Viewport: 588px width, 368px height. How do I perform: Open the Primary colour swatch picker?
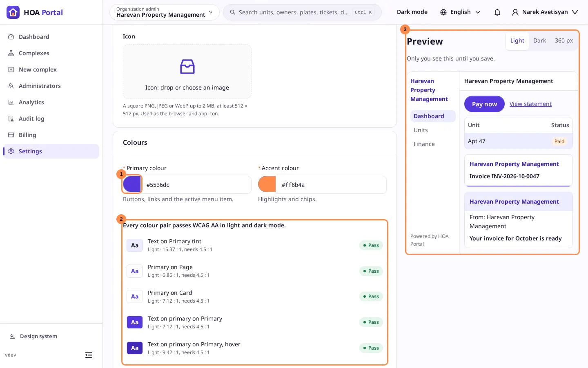point(132,184)
